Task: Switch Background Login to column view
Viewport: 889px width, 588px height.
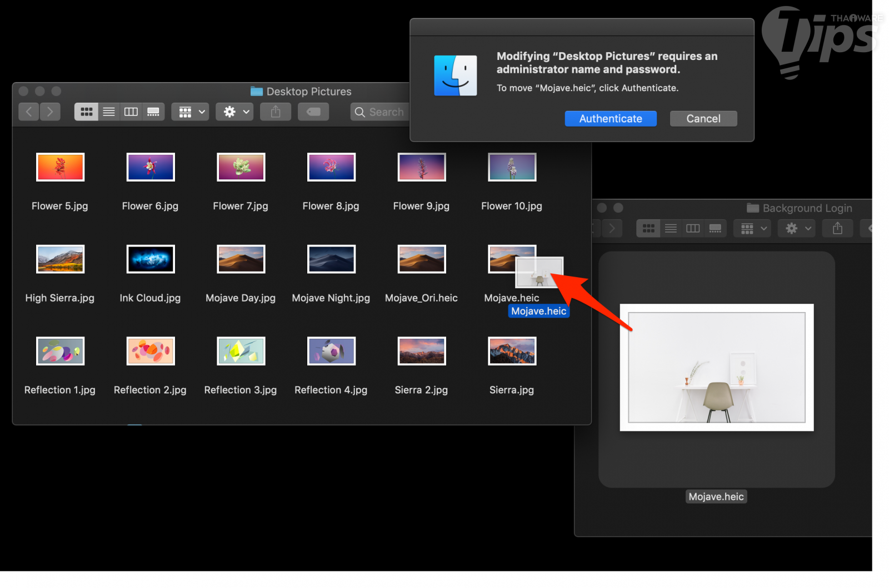Action: (x=693, y=228)
